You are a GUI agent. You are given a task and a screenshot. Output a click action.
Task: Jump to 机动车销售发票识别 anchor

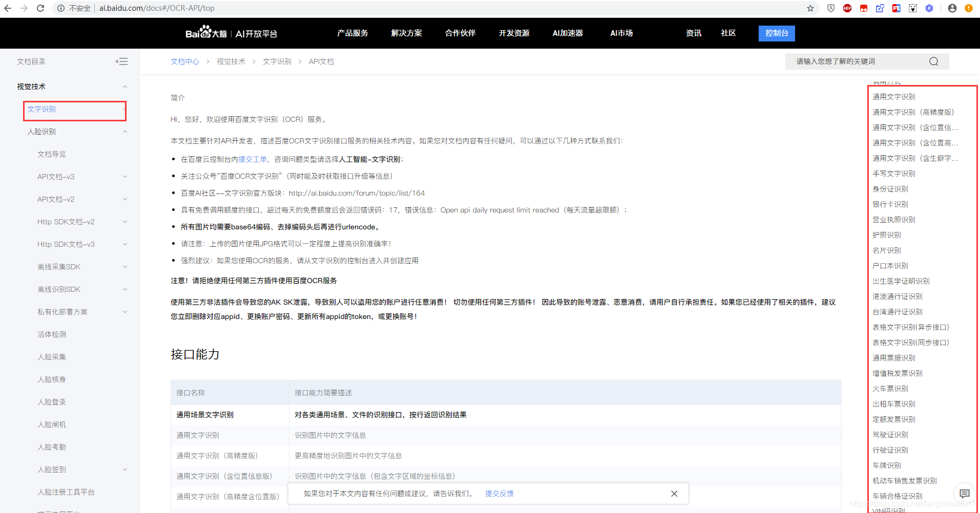[x=905, y=481]
